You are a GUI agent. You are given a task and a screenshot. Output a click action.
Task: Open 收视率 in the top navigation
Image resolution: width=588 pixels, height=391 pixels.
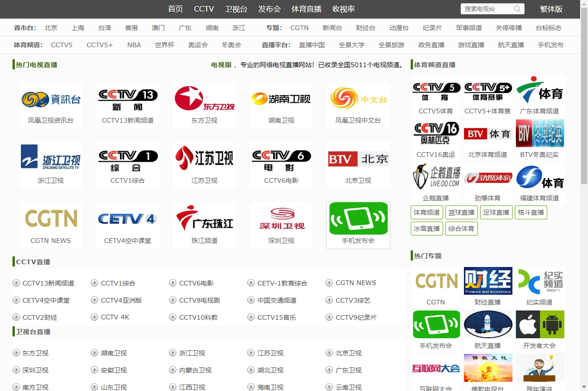click(344, 9)
